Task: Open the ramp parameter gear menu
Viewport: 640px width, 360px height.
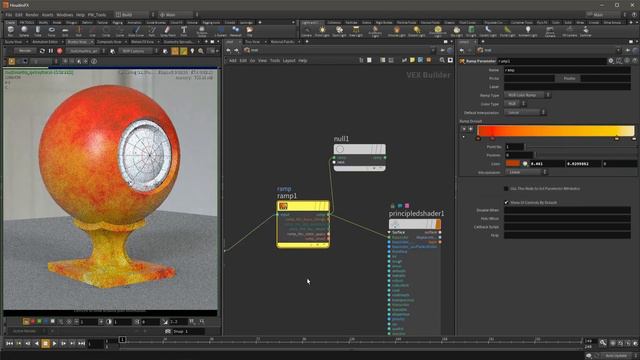Action: click(x=611, y=61)
